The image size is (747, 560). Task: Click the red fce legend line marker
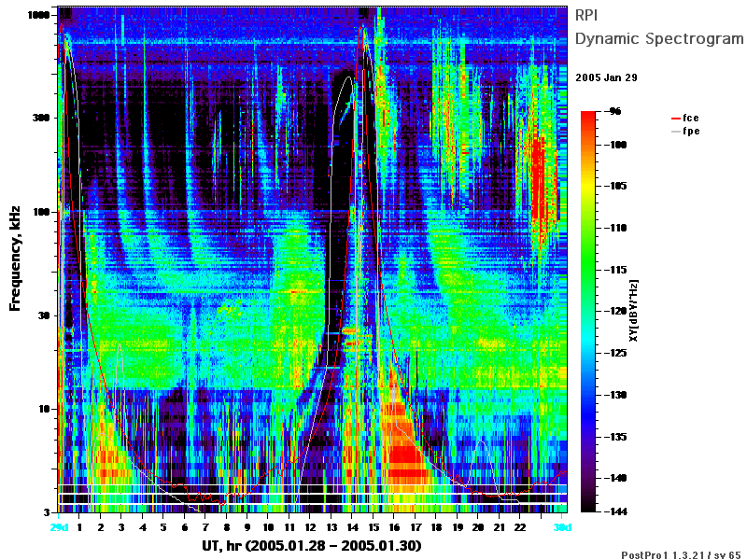pos(675,119)
